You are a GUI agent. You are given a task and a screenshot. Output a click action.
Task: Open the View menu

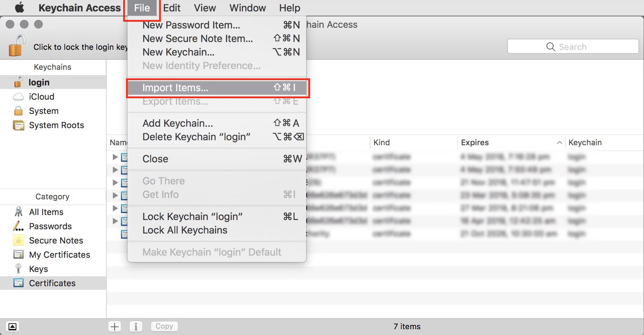[x=205, y=8]
